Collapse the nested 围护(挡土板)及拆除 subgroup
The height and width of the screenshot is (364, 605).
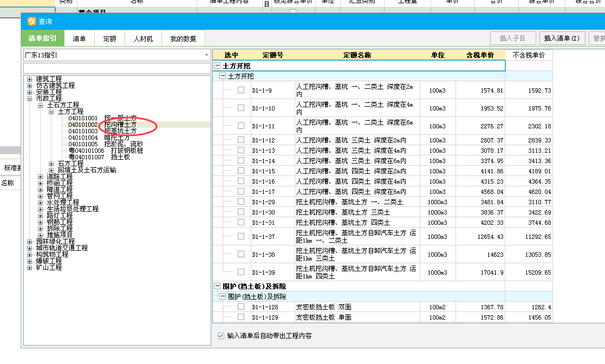[x=223, y=297]
